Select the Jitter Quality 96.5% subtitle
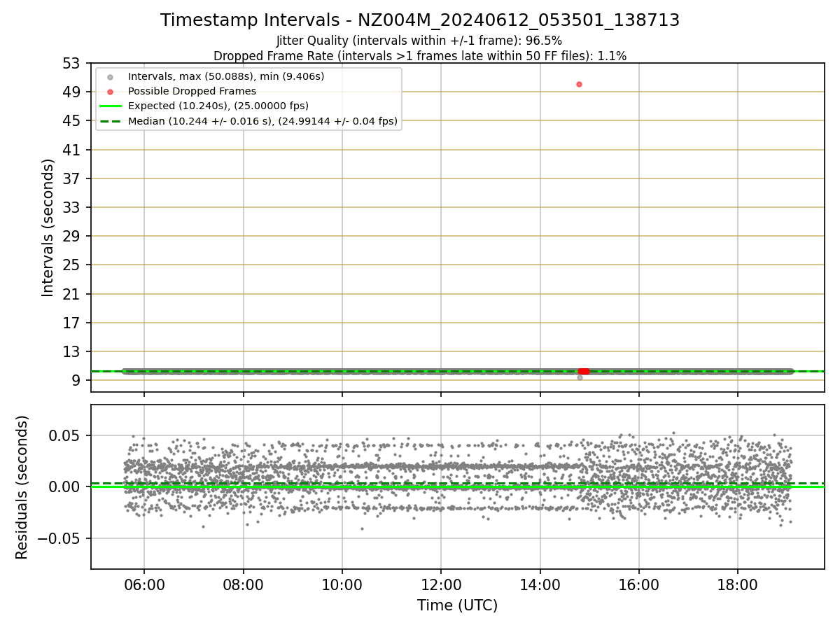 419,41
